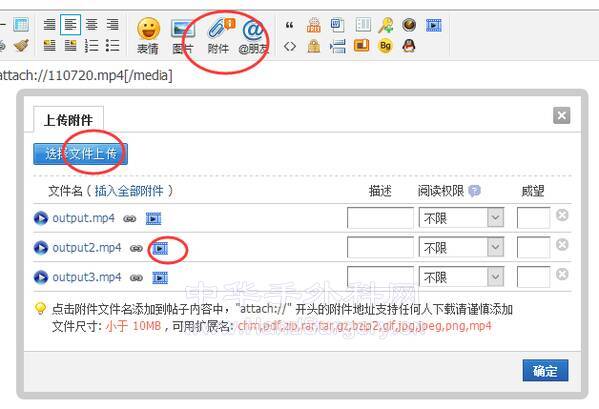Click the attach://110720.mp4[/media] editor text
Viewport: 599px width, 409px height.
tap(86, 75)
